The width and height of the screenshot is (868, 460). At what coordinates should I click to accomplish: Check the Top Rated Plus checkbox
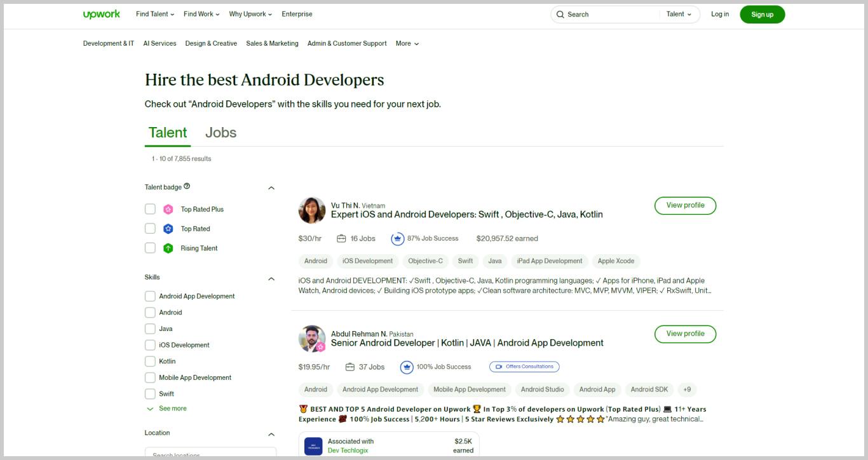point(150,209)
